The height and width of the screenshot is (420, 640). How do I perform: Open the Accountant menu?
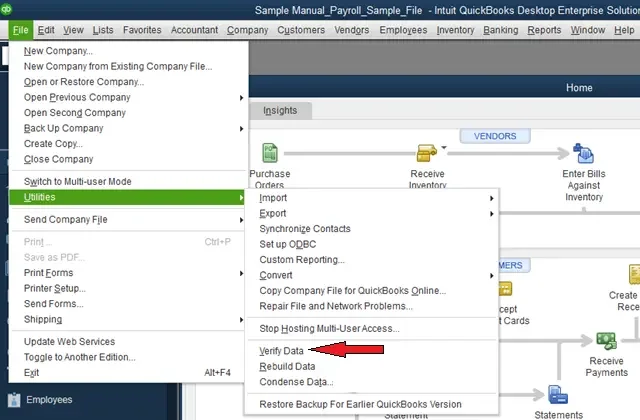coord(194,30)
